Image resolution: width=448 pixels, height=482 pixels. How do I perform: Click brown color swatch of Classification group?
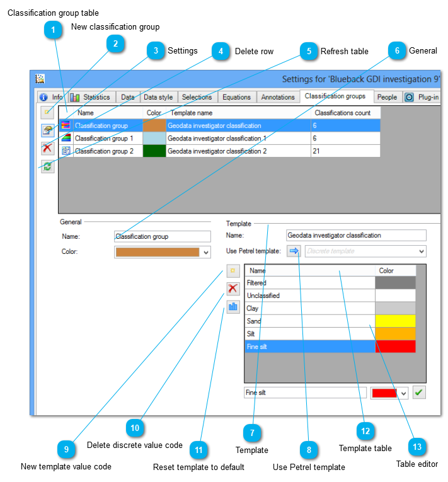point(154,125)
